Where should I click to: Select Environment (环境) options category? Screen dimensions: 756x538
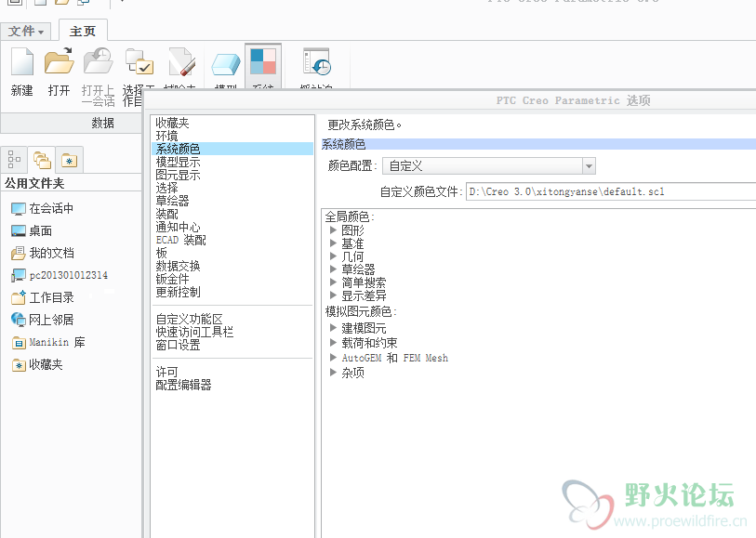click(x=166, y=136)
